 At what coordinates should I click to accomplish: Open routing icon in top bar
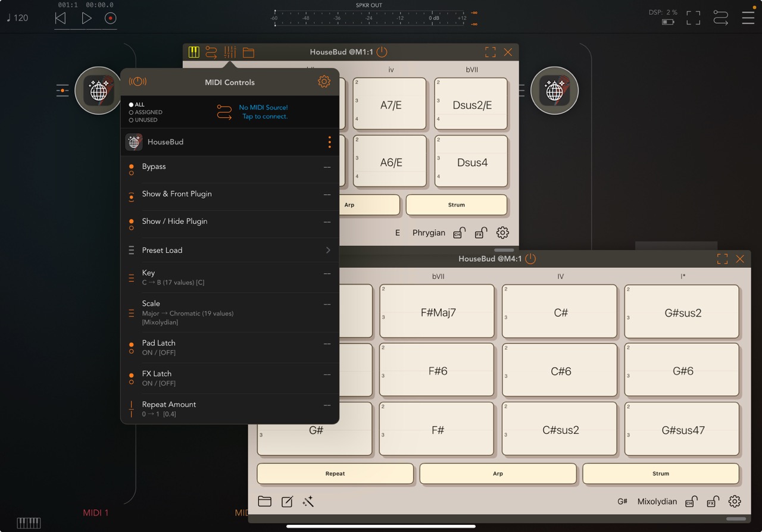(720, 18)
